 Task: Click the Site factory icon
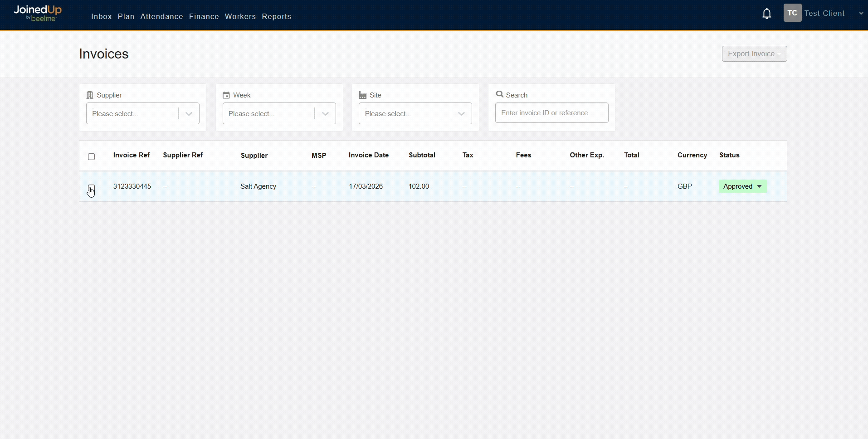[x=362, y=95]
